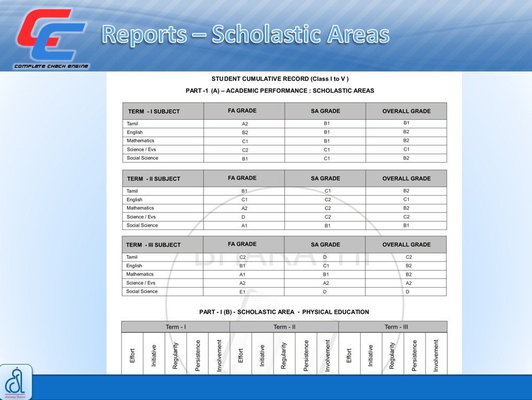This screenshot has height=400, width=532.
Task: Click Term III Tamil SA grade D
Action: (x=325, y=257)
